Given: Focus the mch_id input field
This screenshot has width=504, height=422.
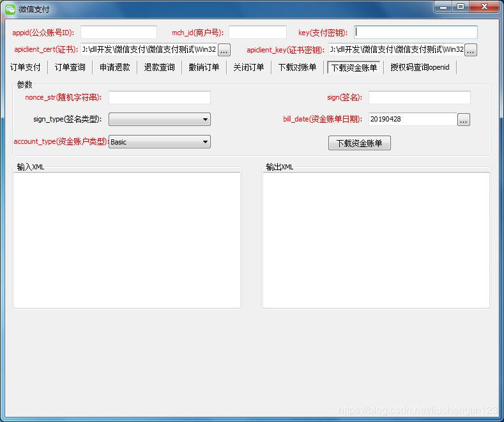Looking at the screenshot, I should (x=257, y=33).
